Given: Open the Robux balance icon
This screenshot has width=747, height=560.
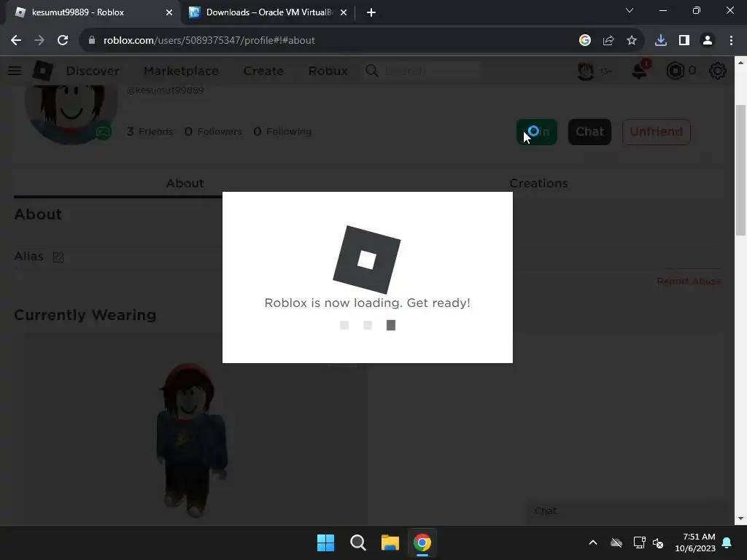Looking at the screenshot, I should coord(675,71).
